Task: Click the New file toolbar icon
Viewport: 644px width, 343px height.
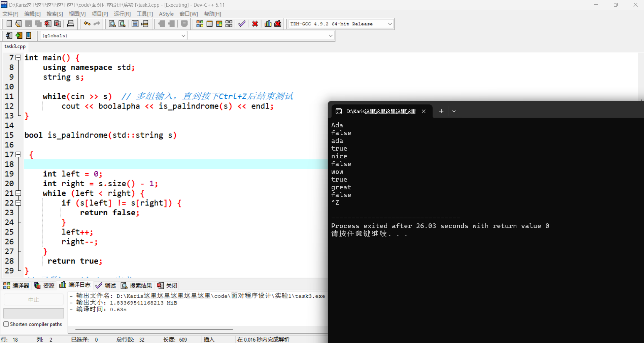Action: click(9, 24)
